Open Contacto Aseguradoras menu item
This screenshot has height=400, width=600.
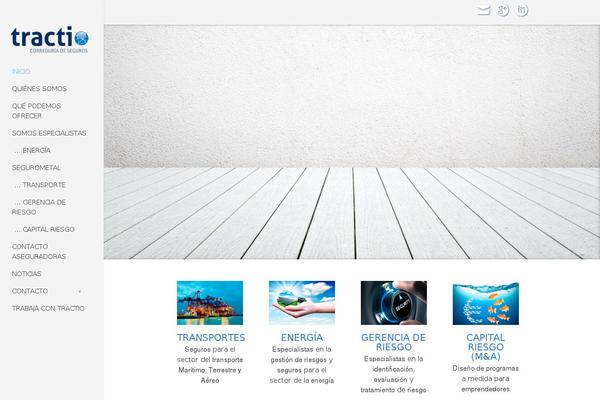39,251
